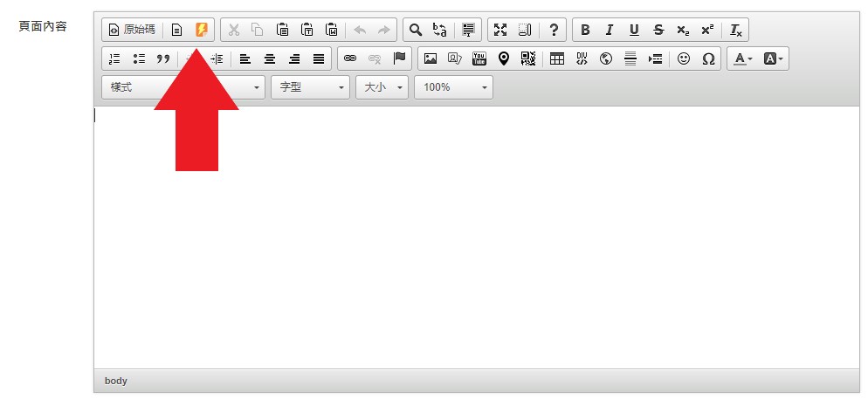Open the replace text tool

440,30
